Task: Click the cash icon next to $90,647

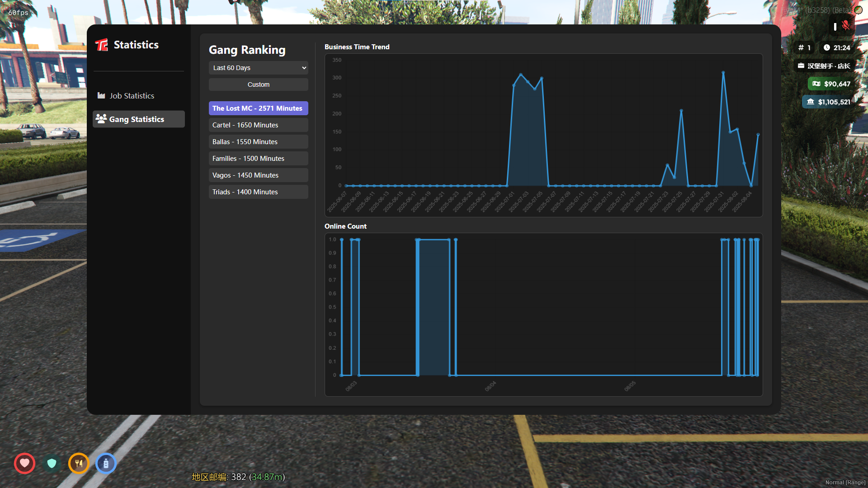Action: 816,84
